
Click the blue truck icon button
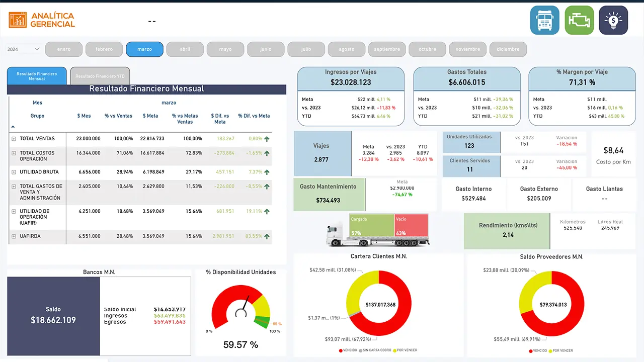pyautogui.click(x=544, y=20)
